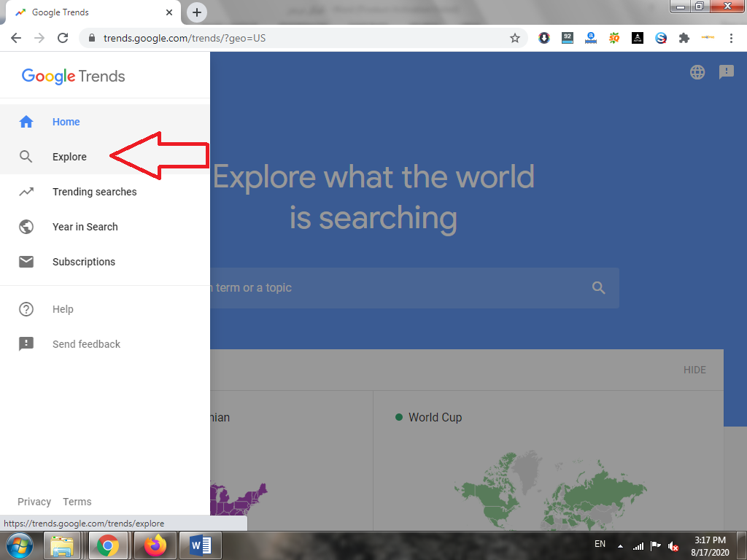This screenshot has height=560, width=747.
Task: Click the extension icon showing 92
Action: (568, 38)
